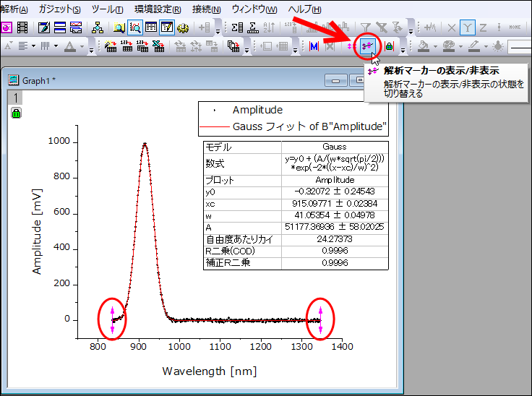
Task: Open the 解析(A) menu
Action: click(14, 9)
